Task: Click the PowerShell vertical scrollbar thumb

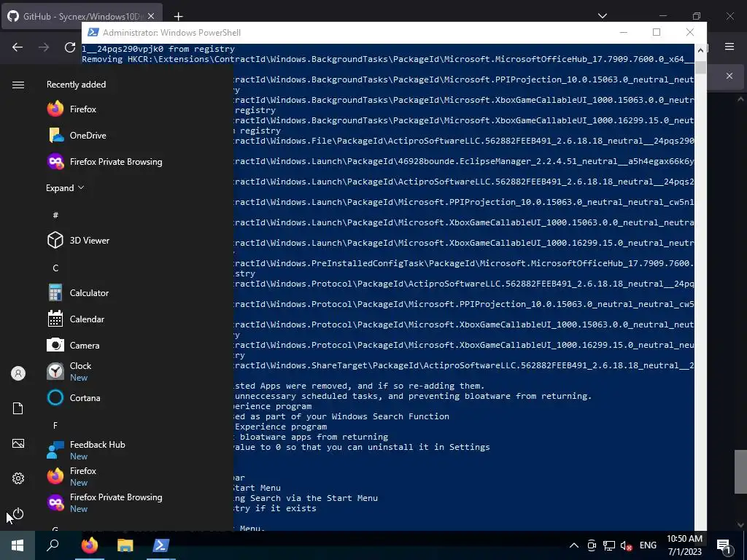Action: 700,67
